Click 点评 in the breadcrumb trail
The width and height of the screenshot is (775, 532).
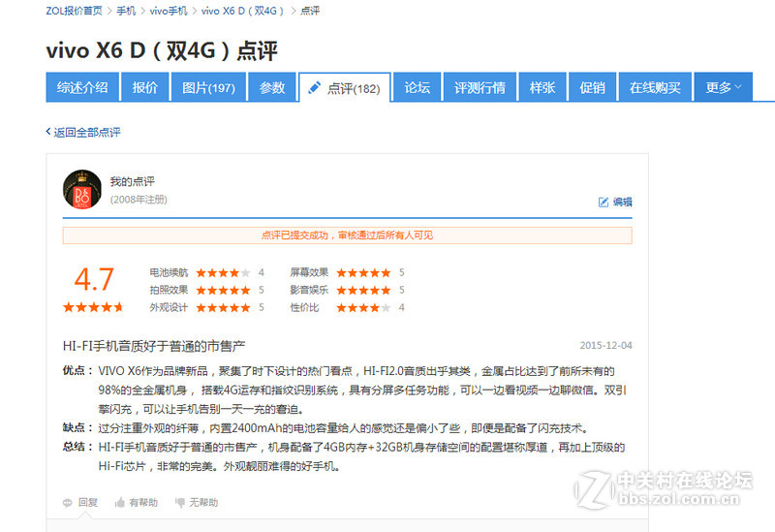(310, 11)
